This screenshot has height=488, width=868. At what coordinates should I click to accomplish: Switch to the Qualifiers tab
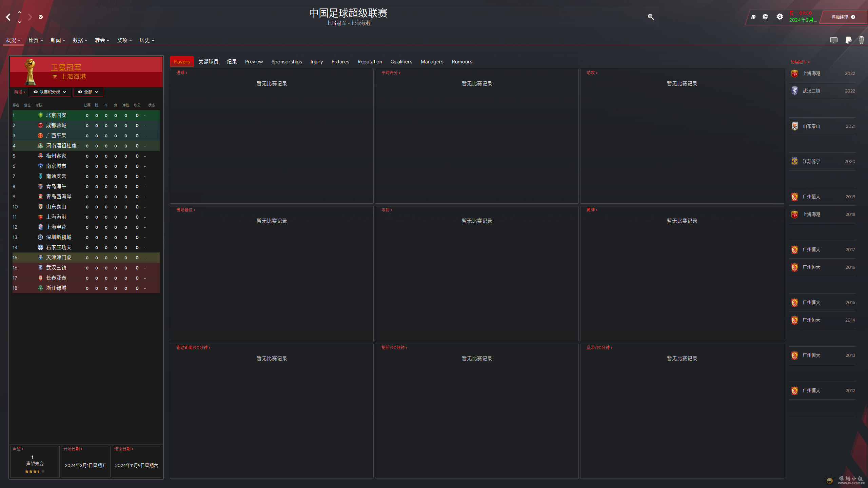point(401,62)
